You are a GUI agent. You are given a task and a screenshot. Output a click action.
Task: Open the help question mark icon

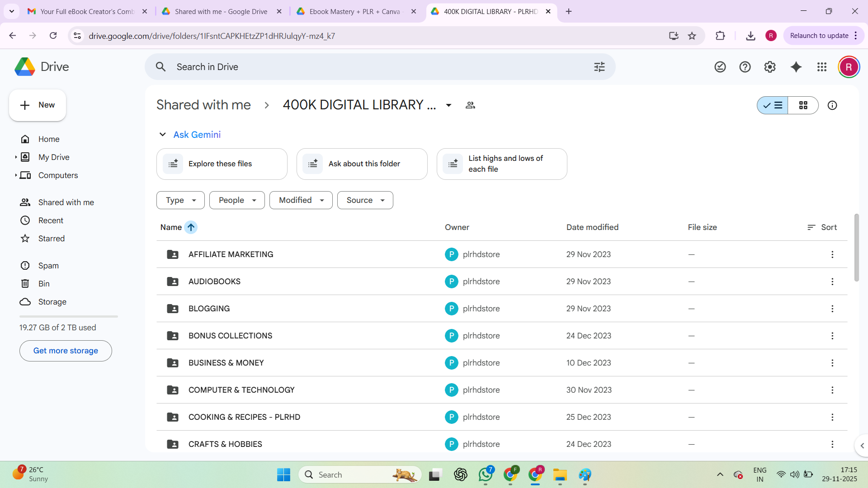point(745,67)
